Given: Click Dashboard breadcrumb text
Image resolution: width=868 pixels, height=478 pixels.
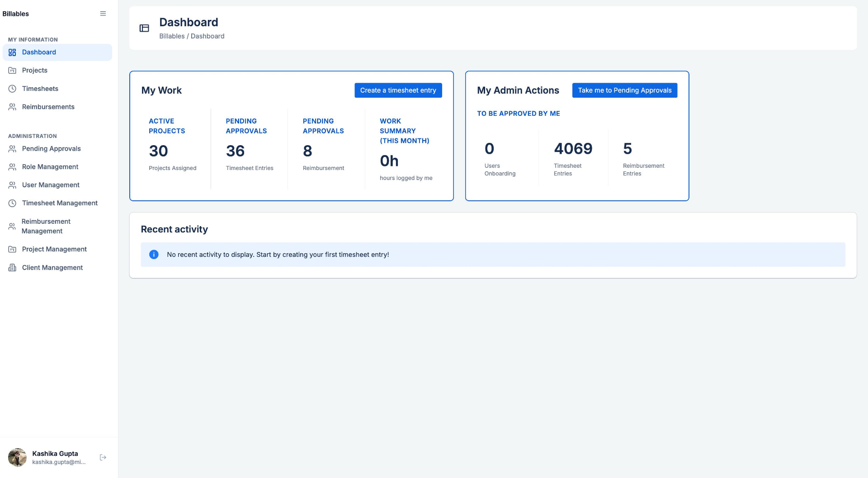Looking at the screenshot, I should coord(208,36).
